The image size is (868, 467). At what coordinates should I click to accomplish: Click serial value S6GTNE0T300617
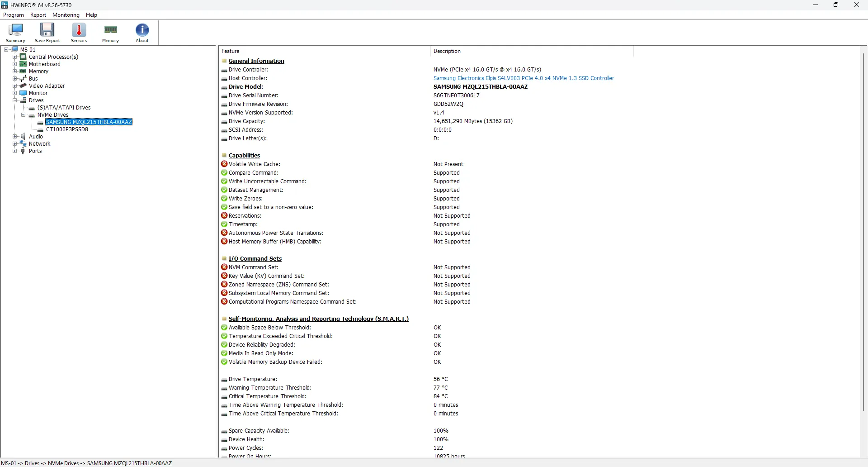[457, 95]
